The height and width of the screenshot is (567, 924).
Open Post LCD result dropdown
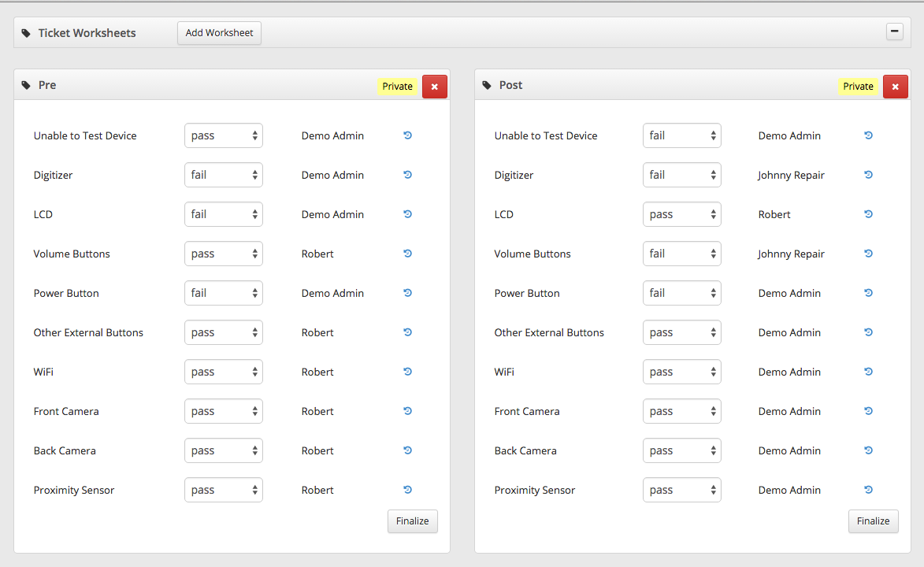[x=681, y=214]
